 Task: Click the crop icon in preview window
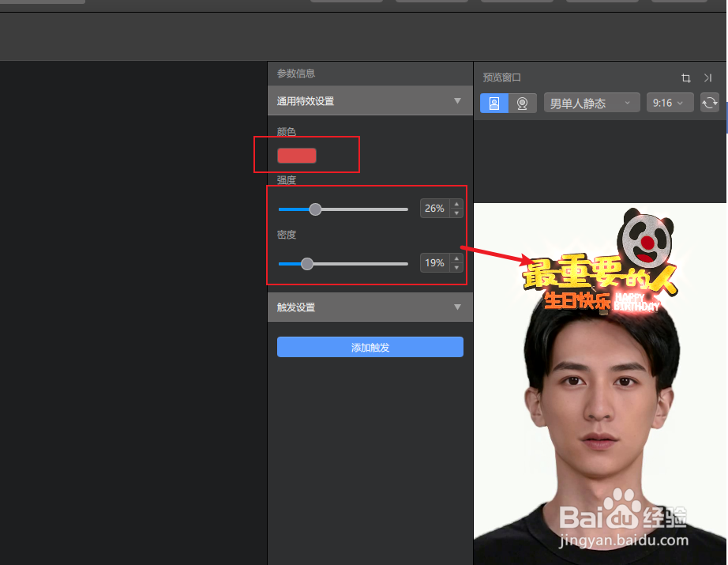685,78
